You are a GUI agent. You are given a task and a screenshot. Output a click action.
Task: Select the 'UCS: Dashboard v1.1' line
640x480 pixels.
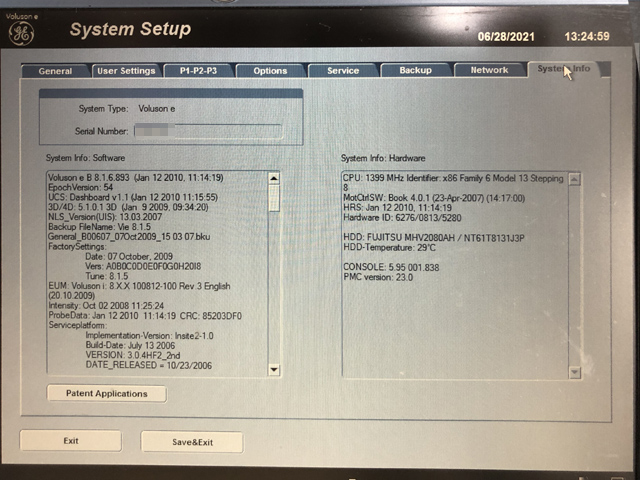click(133, 197)
